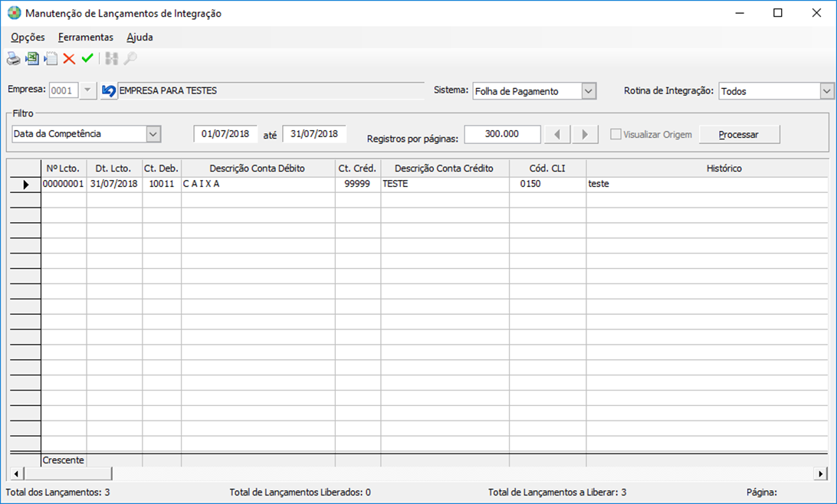The height and width of the screenshot is (504, 837).
Task: Click horizontal scrollbar left arrow
Action: tap(17, 473)
